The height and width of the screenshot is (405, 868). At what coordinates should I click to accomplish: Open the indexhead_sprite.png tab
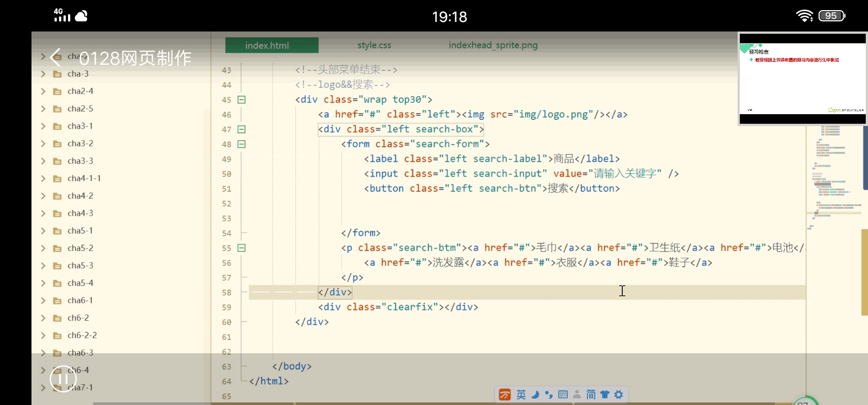coord(492,46)
